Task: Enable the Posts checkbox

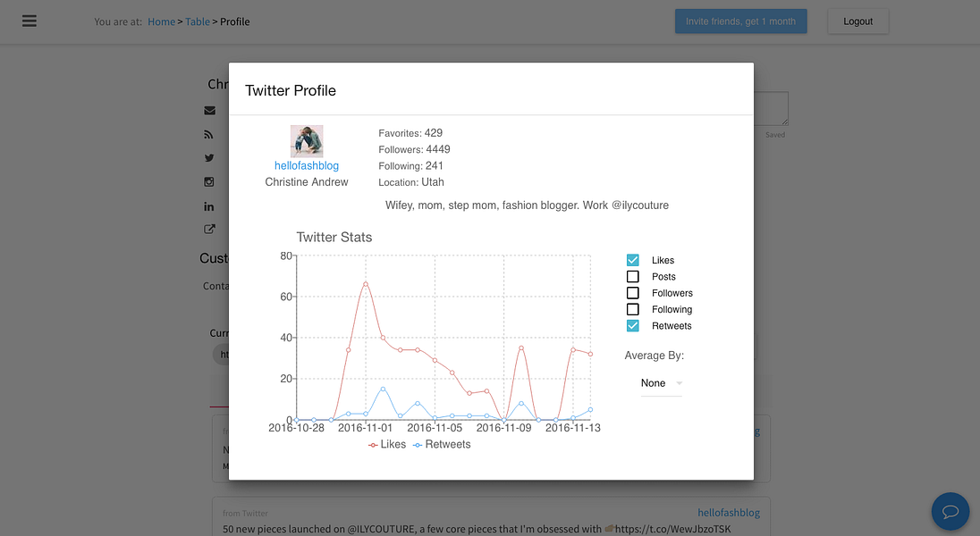Action: (632, 277)
